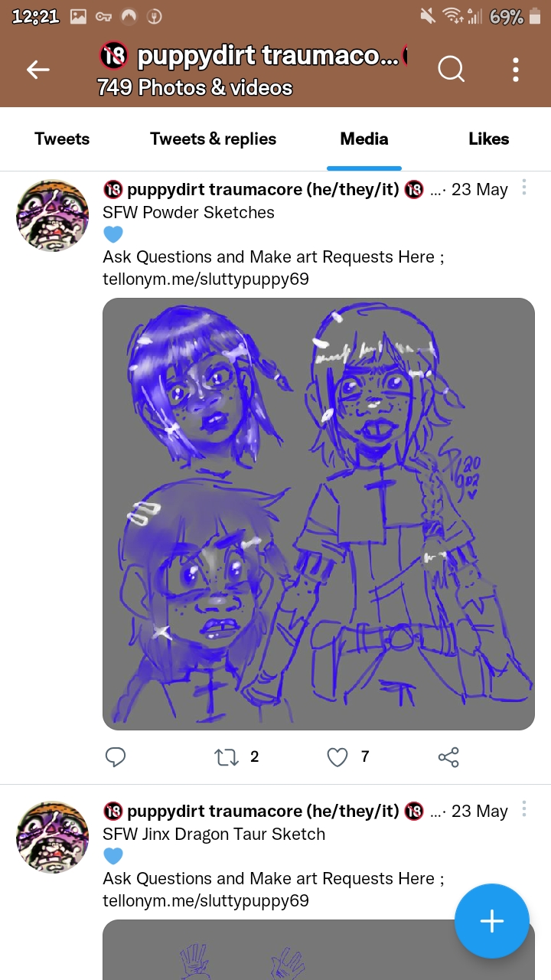This screenshot has width=551, height=980.
Task: Tap the back arrow in header
Action: [x=37, y=70]
